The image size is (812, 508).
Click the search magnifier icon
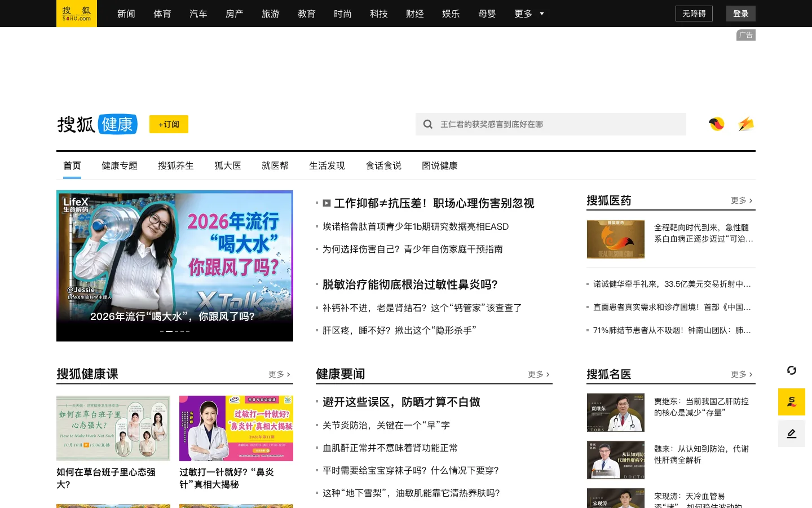click(x=428, y=124)
